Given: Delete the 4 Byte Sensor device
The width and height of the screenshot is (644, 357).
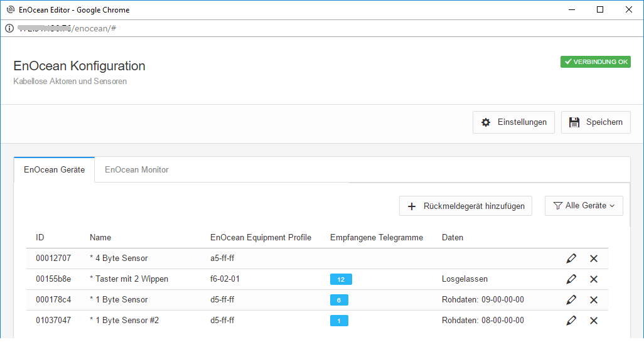Looking at the screenshot, I should tap(594, 258).
